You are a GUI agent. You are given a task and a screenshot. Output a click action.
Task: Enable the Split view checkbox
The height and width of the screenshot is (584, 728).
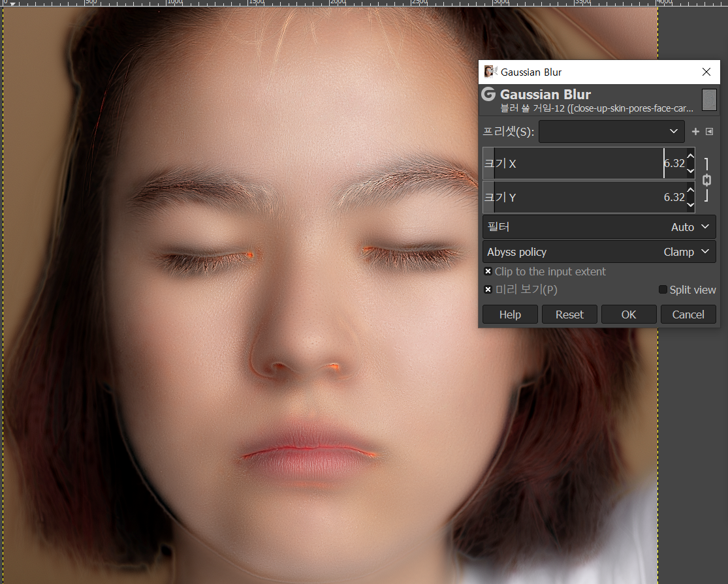663,290
